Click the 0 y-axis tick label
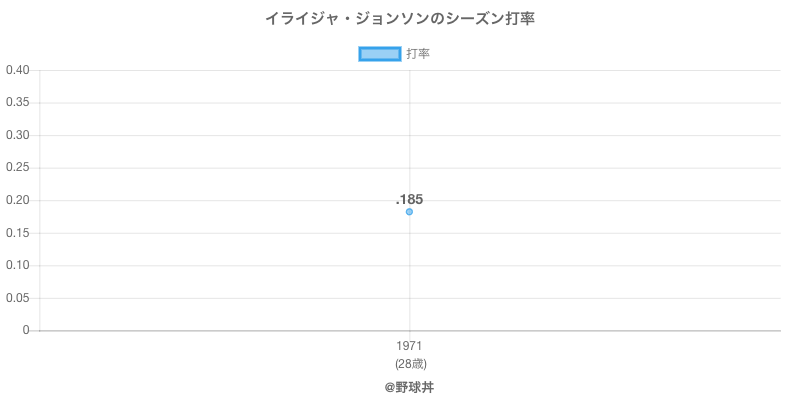This screenshot has height=400, width=800. (x=27, y=330)
